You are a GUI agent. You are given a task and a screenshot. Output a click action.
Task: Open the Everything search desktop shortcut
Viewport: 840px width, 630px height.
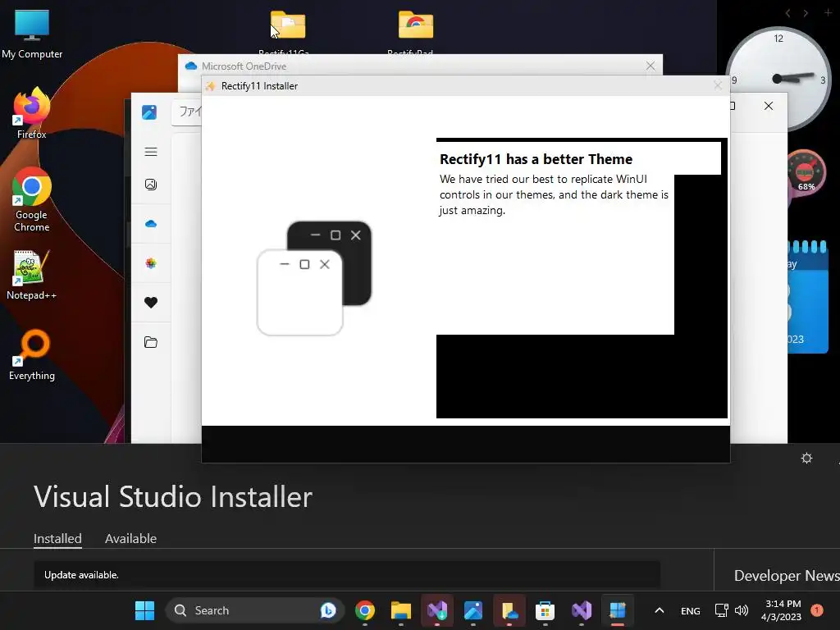[x=32, y=354]
